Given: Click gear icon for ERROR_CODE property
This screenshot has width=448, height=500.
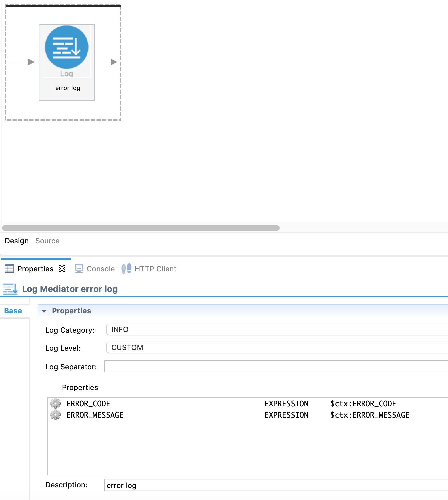Looking at the screenshot, I should tap(55, 404).
